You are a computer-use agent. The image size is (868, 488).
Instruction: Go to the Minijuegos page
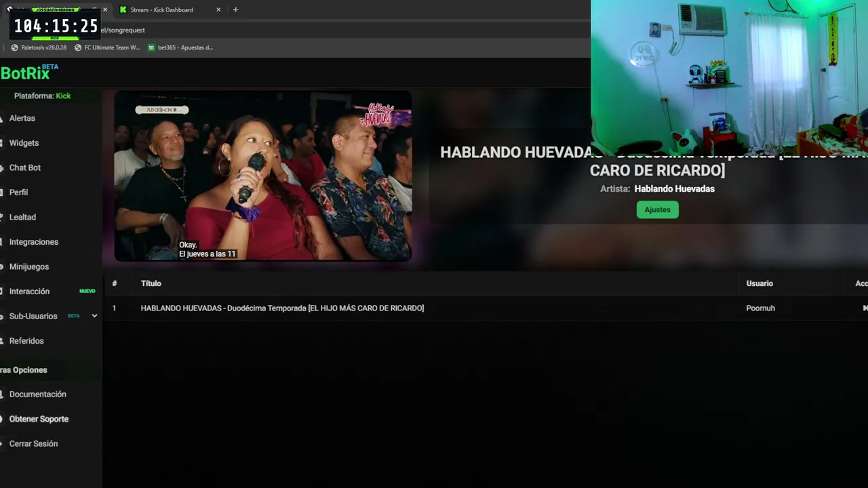(29, 266)
